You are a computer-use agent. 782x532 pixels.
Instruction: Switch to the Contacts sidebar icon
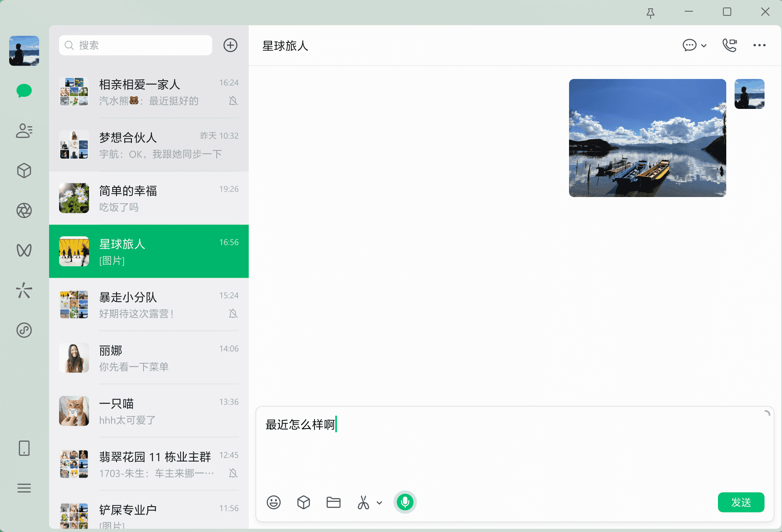point(24,131)
